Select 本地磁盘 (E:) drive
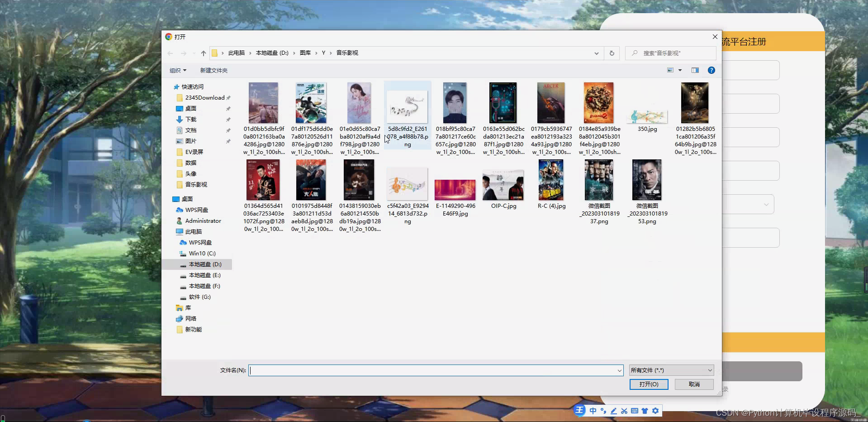 tap(205, 275)
